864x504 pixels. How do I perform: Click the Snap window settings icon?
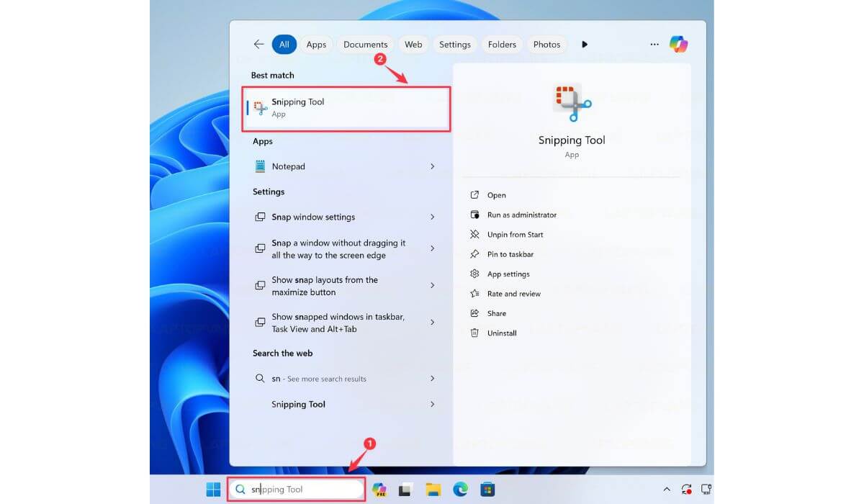click(x=260, y=217)
